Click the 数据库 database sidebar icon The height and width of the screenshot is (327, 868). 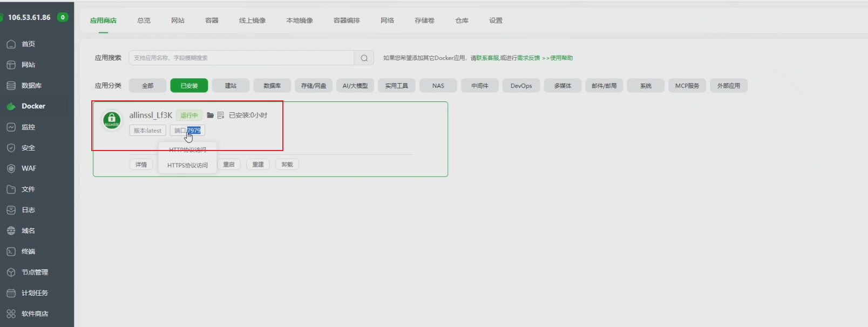(x=11, y=86)
